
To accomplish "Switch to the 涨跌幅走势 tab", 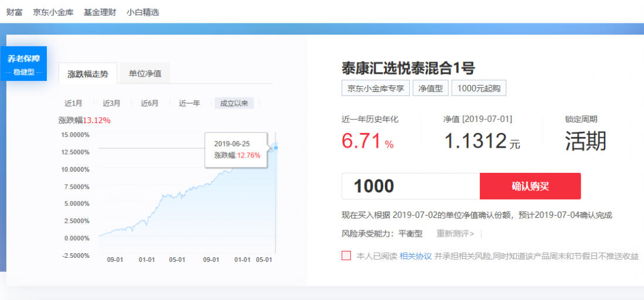I will coord(88,74).
